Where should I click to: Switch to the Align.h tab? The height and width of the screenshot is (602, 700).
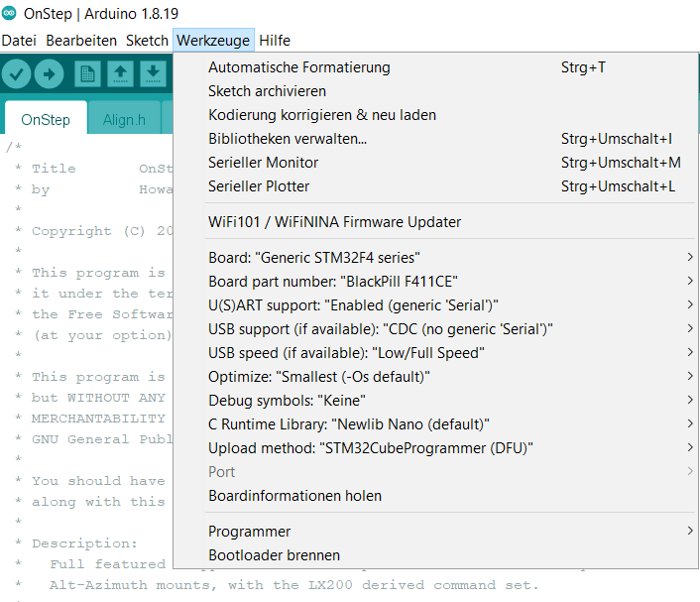[x=124, y=120]
